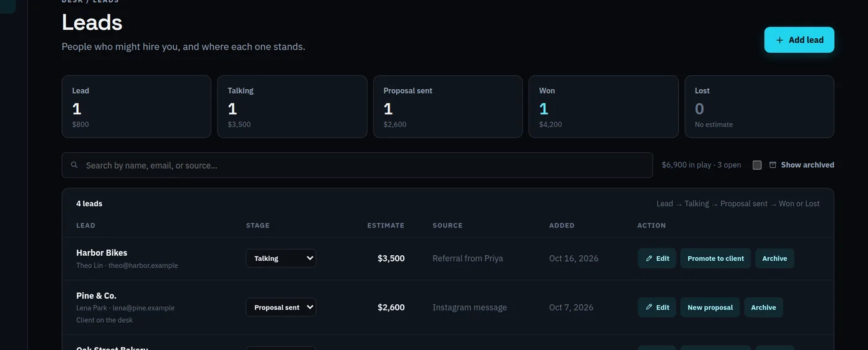This screenshot has width=868, height=350.
Task: Click the Pine & Co. lead name
Action: 96,295
